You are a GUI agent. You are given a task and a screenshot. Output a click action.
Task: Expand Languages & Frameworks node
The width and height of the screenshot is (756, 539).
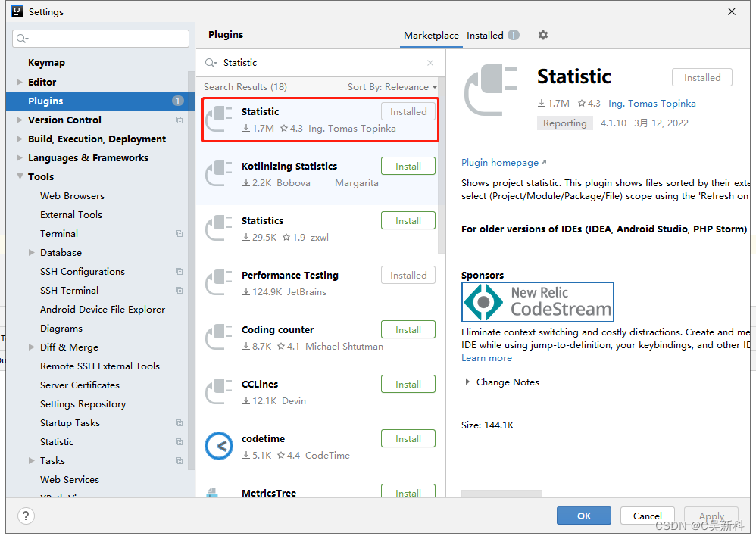[19, 157]
